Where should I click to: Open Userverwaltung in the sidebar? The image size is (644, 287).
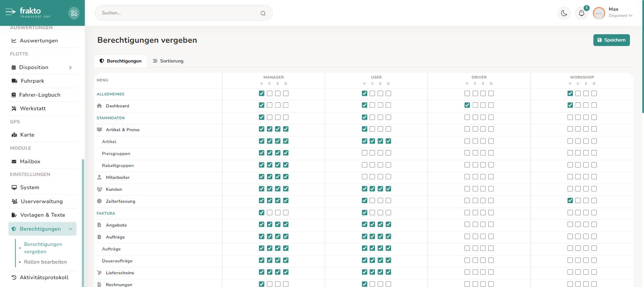(x=42, y=201)
